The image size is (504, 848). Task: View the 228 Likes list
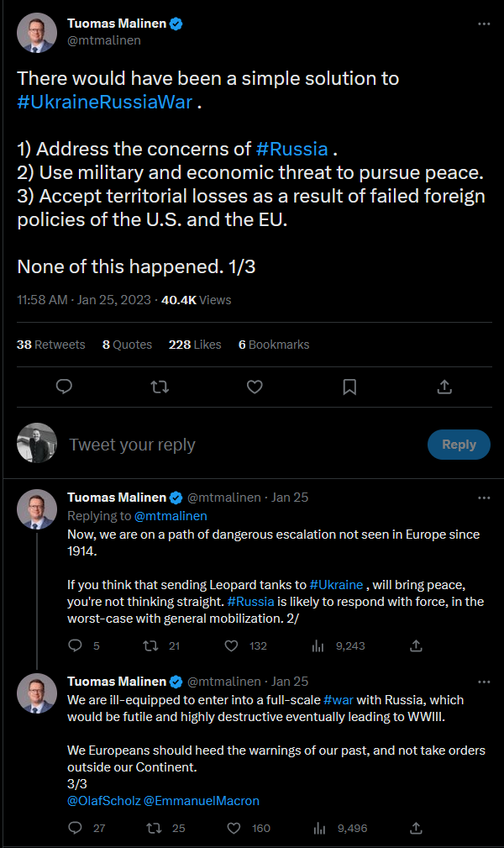click(195, 345)
